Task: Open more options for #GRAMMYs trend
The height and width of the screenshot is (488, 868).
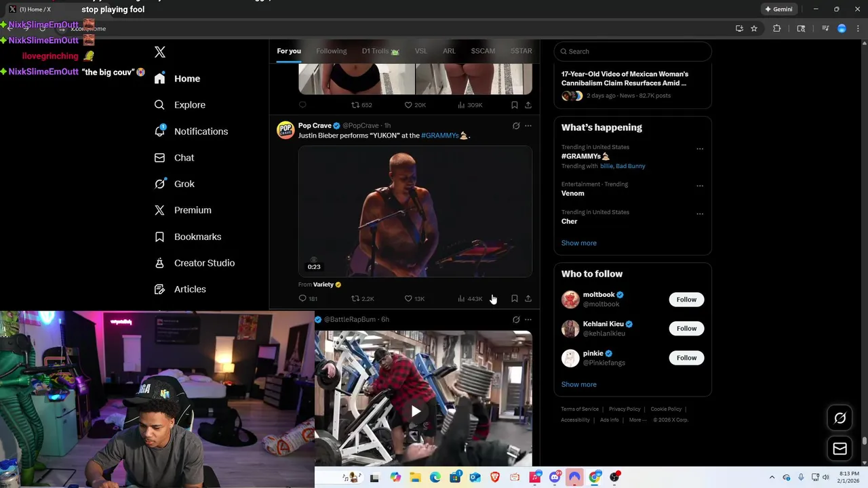Action: click(x=700, y=149)
